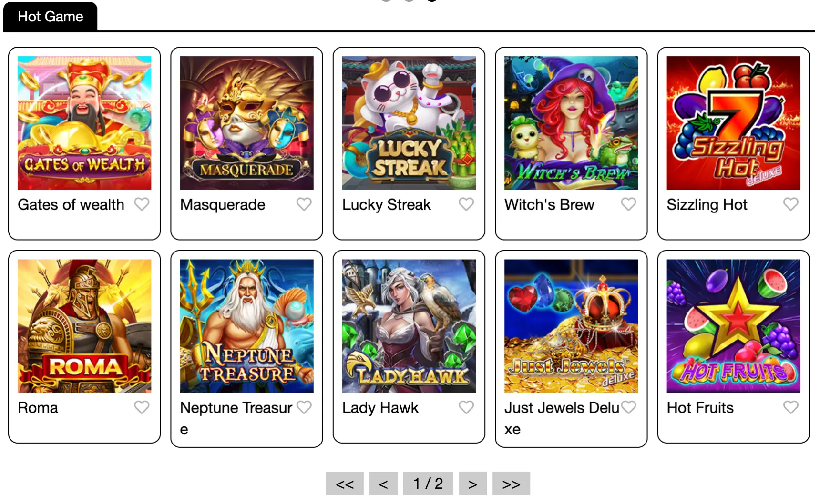This screenshot has width=820, height=504.
Task: Select the Hot Game tab
Action: 51,17
